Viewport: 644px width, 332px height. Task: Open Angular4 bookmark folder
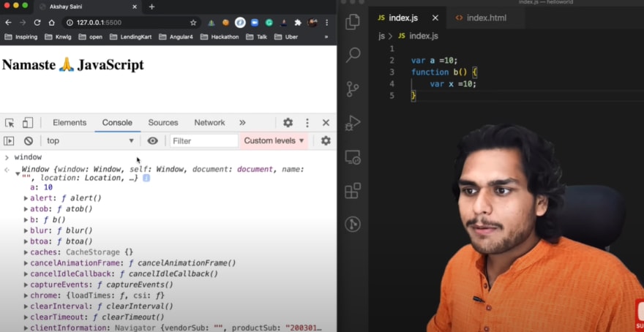click(x=176, y=37)
